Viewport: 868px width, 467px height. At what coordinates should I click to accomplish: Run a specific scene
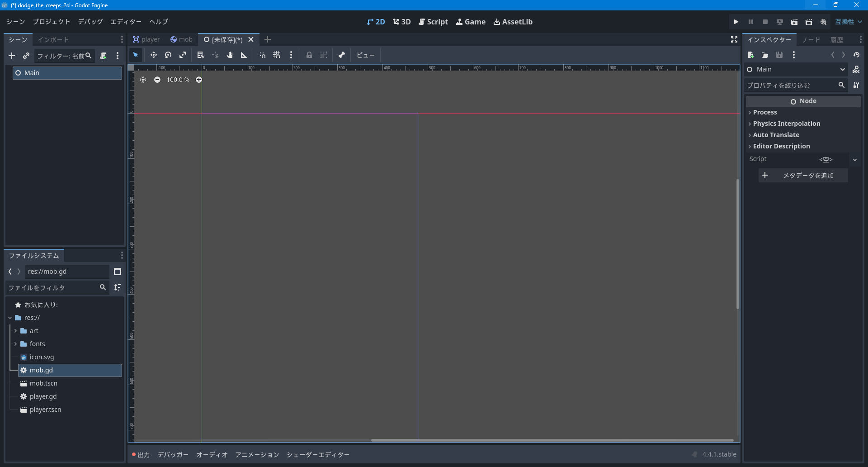[808, 22]
